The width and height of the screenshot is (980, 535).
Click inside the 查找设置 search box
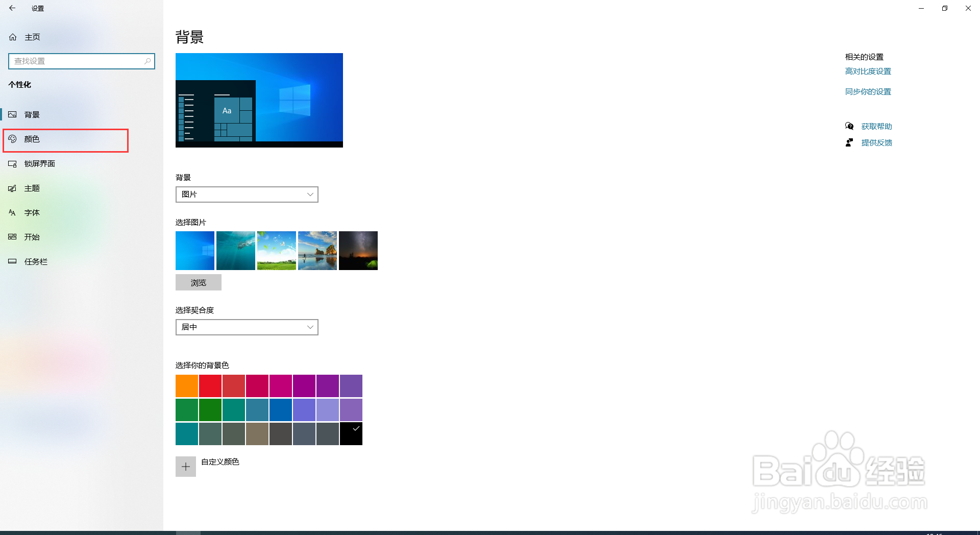(82, 61)
